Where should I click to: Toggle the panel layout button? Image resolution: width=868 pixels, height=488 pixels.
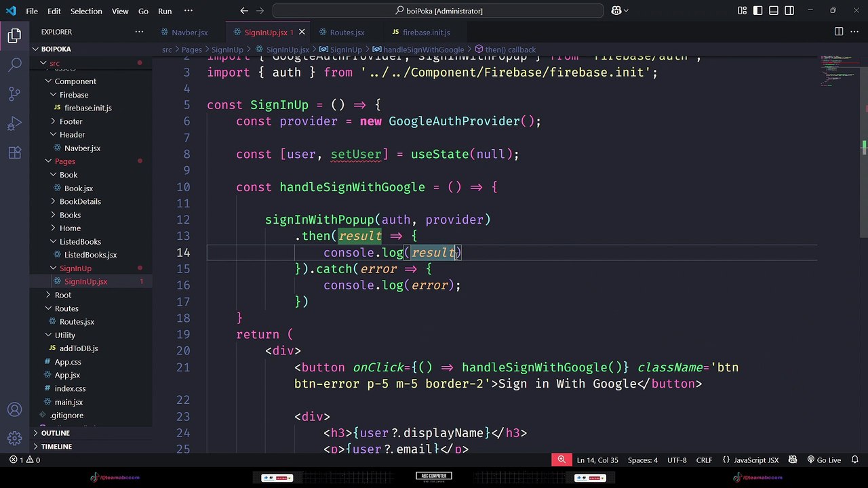pyautogui.click(x=774, y=11)
